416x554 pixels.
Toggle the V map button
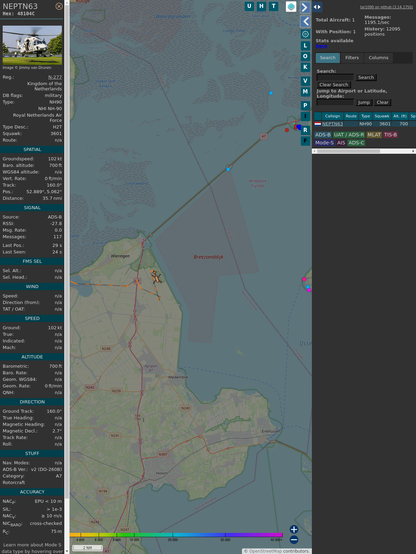click(305, 81)
